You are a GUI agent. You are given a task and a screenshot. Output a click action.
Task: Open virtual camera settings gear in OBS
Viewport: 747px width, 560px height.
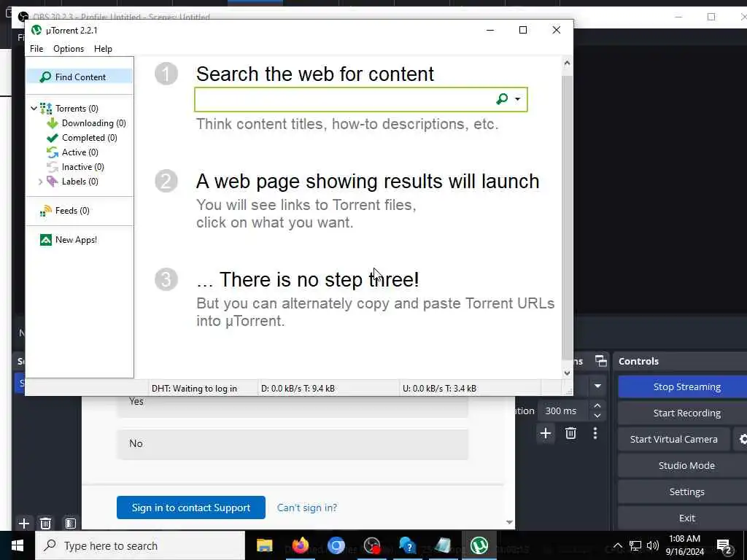tap(742, 439)
